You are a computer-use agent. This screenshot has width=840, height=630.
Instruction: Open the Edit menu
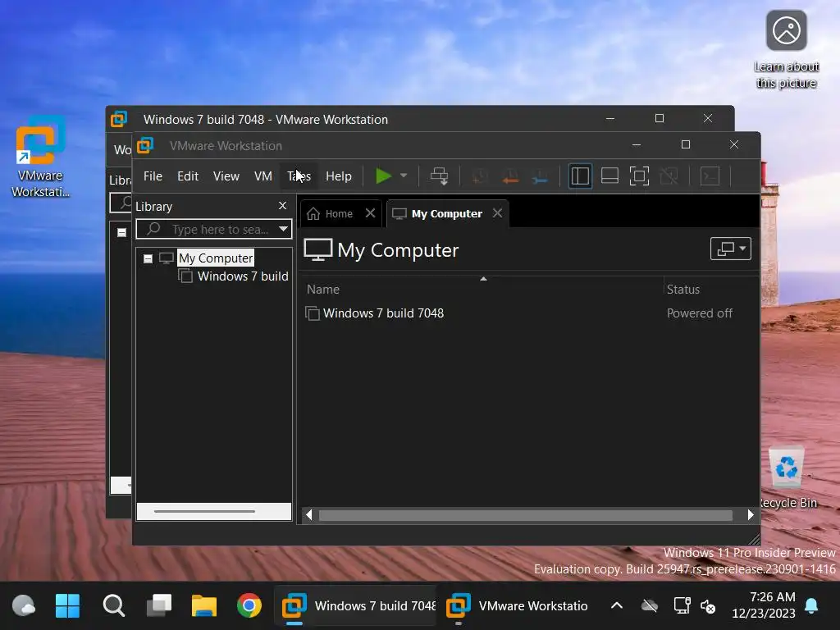click(188, 176)
